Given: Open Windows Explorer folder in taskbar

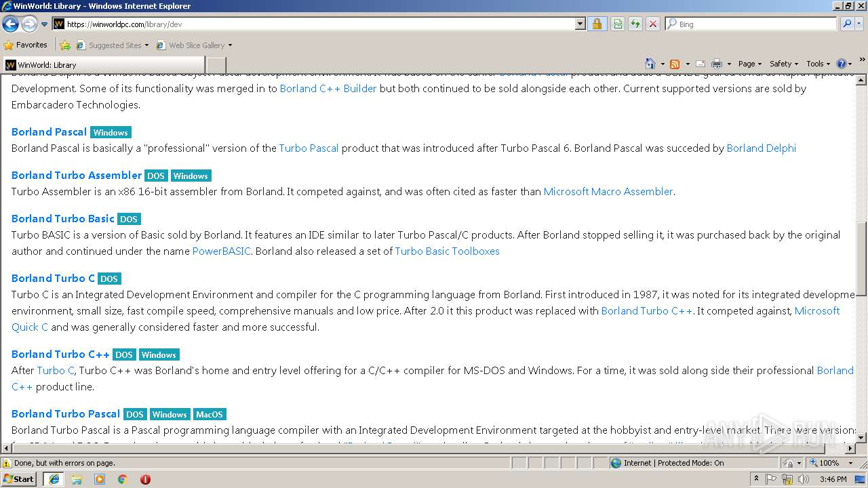Looking at the screenshot, I should click(77, 479).
